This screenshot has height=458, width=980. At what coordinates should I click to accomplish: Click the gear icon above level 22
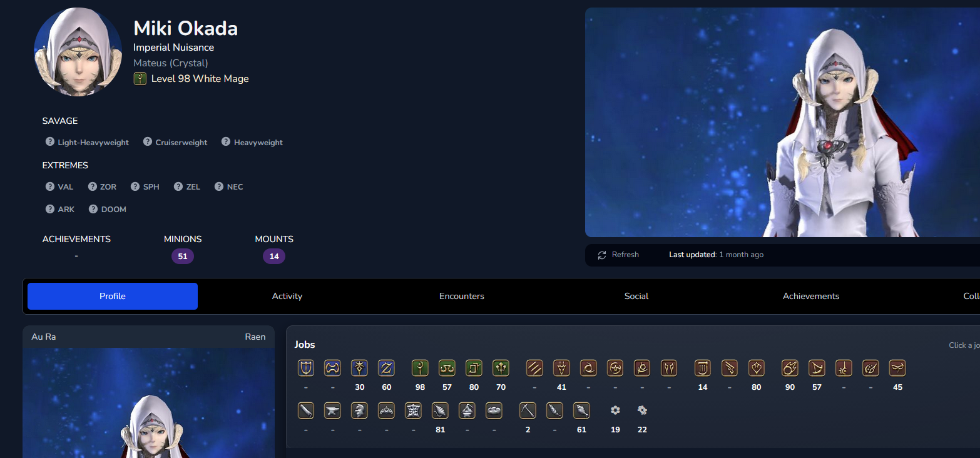click(x=642, y=410)
